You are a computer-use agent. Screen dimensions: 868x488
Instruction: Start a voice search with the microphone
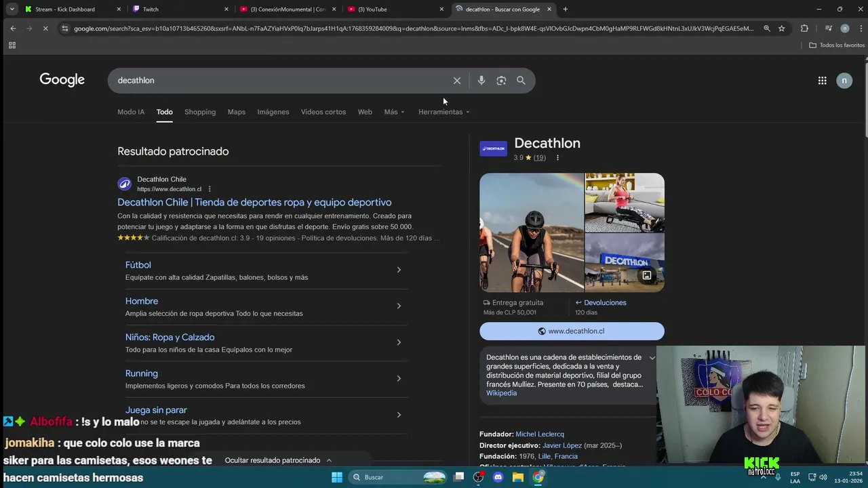tap(481, 81)
